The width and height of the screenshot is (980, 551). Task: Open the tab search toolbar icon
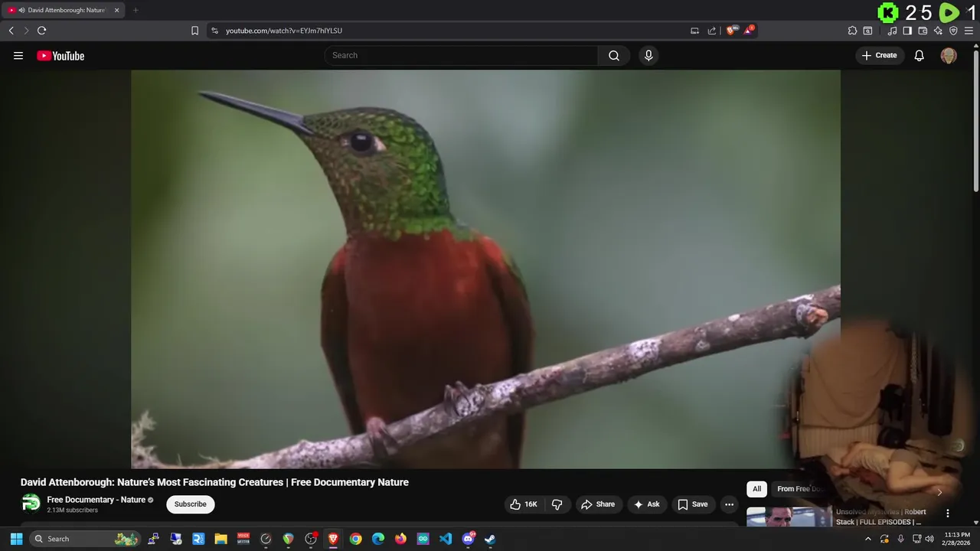coord(867,31)
